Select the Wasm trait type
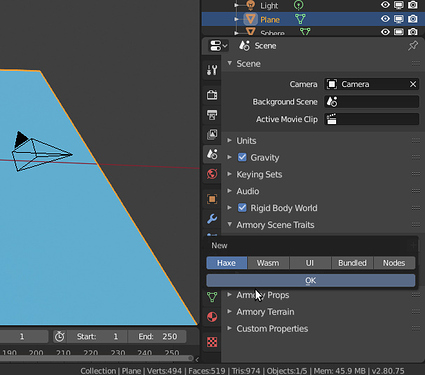Viewport: 425px width, 375px height. pos(268,263)
